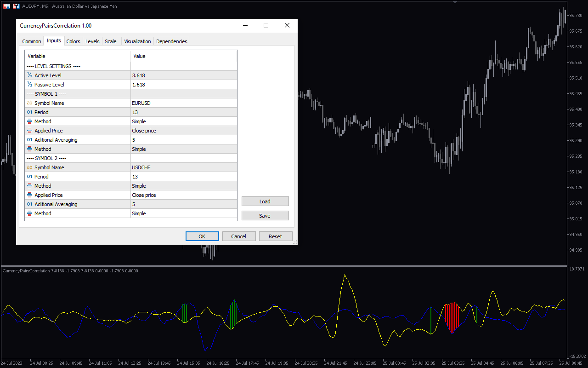Image resolution: width=588 pixels, height=368 pixels.
Task: Select Symbol 1 Period value 13
Action: [184, 112]
